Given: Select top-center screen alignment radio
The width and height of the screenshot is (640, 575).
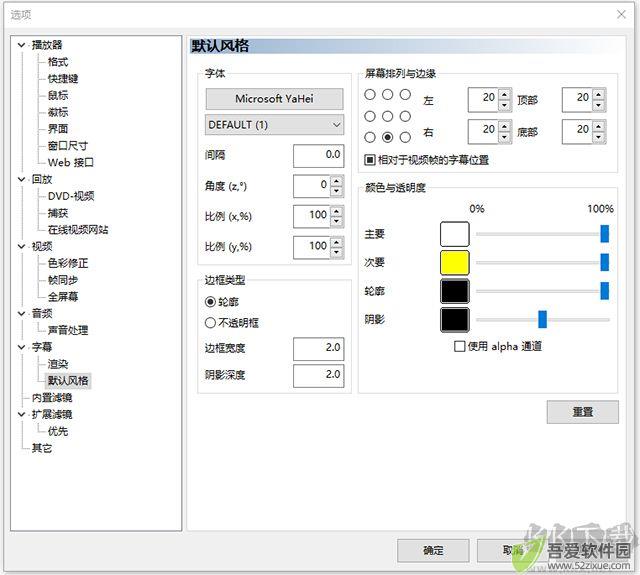Looking at the screenshot, I should [x=387, y=95].
